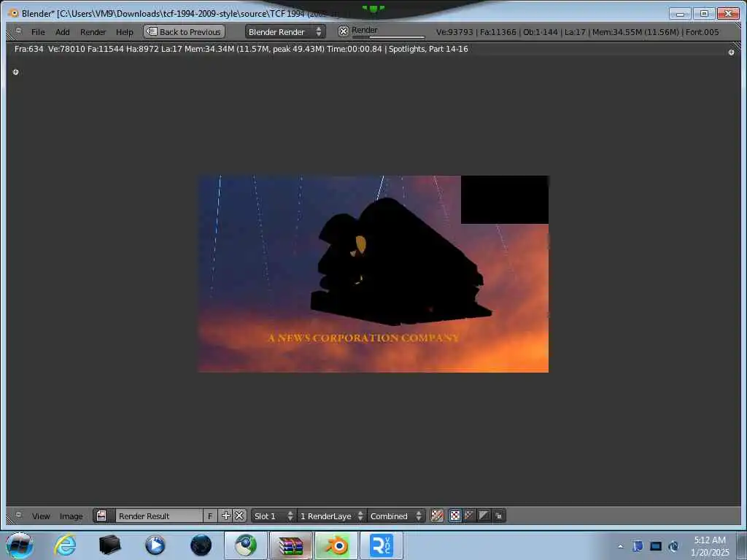Viewport: 747px width, 560px height.
Task: Open WinRAR from the taskbar
Action: [x=291, y=545]
